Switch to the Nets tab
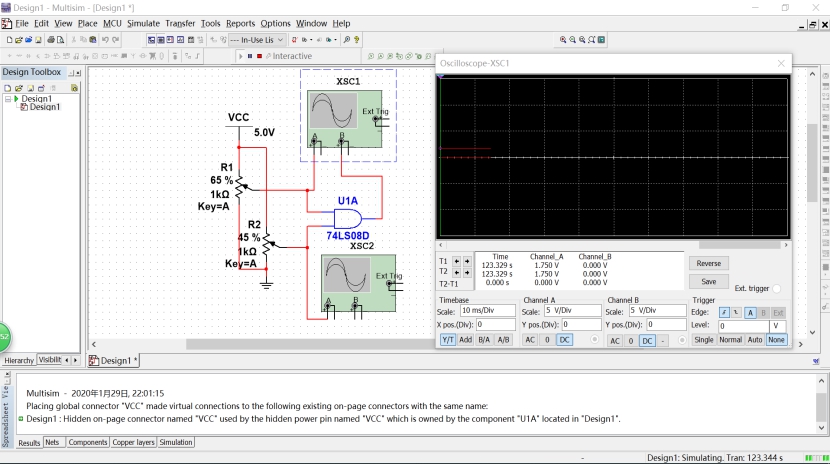Viewport: 830px width, 465px height. [x=52, y=442]
